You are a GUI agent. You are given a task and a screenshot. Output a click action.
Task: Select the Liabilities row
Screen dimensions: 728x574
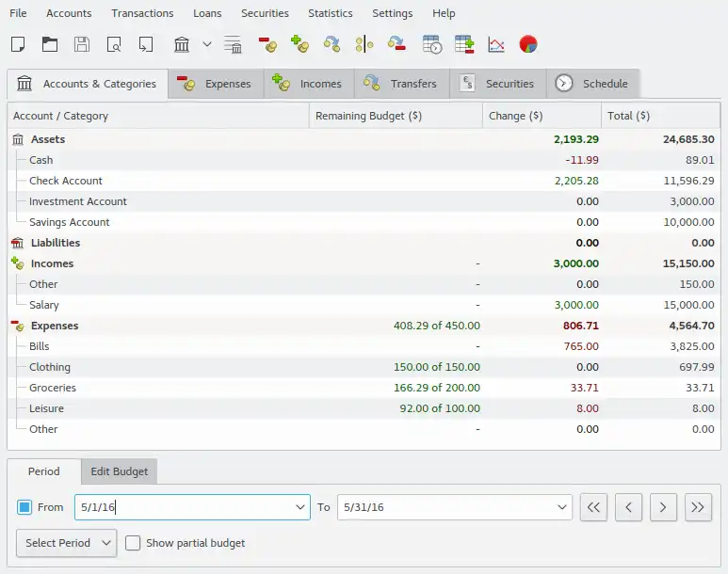tap(364, 243)
